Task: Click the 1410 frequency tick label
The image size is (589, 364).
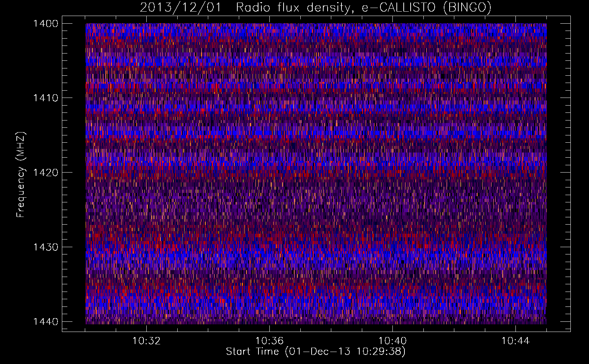Action: (46, 98)
